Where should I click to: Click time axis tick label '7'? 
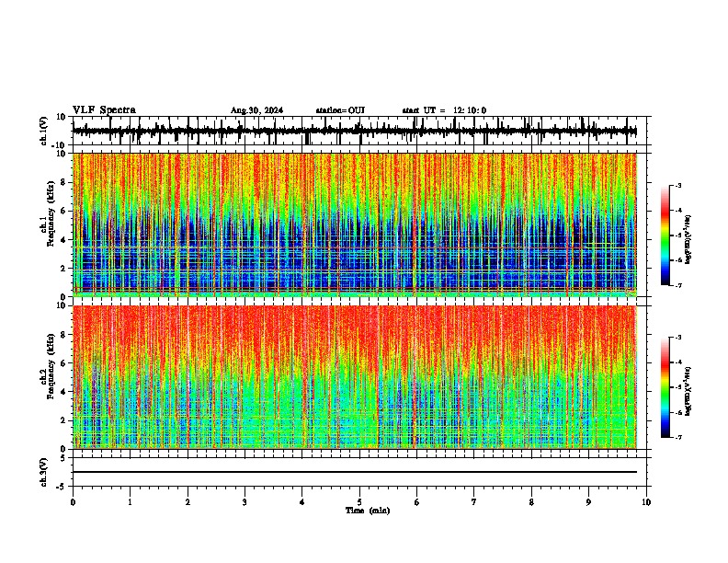click(x=474, y=502)
